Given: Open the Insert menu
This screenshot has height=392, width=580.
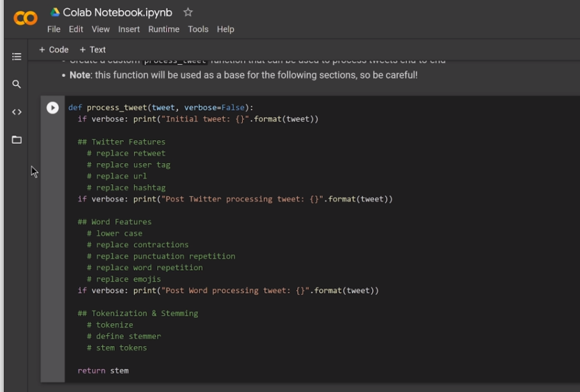Looking at the screenshot, I should click(x=129, y=29).
